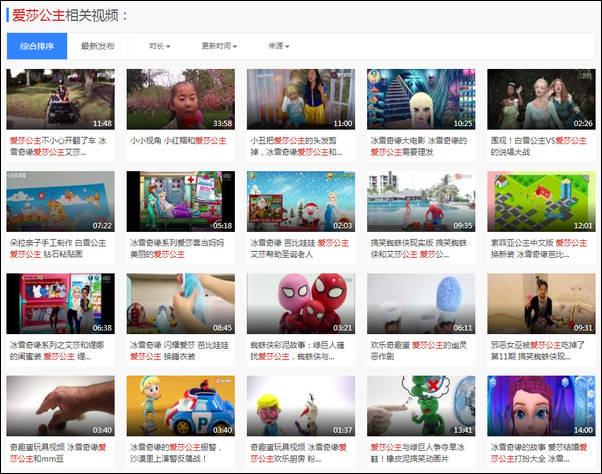Open the 来源 source dropdown
The height and width of the screenshot is (474, 602).
(x=278, y=46)
